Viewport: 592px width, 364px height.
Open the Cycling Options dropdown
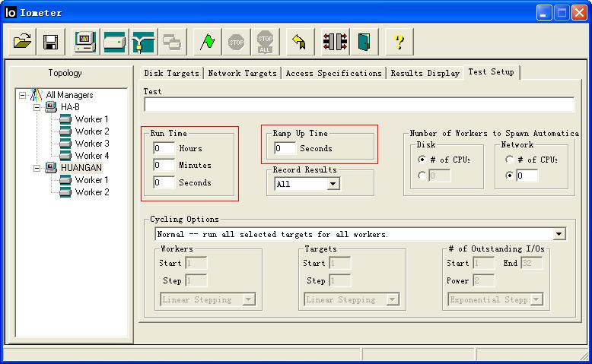click(559, 234)
